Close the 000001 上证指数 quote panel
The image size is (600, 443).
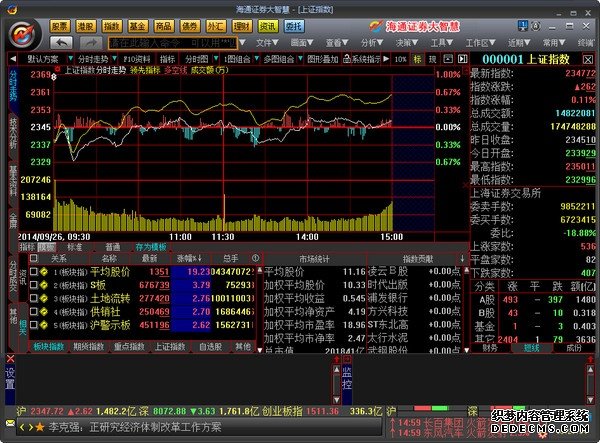point(588,59)
